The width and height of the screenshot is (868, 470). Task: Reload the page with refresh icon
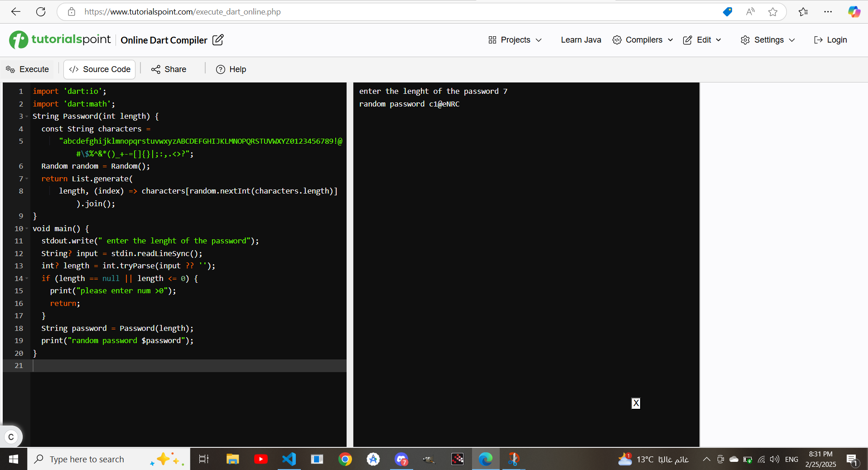[x=41, y=12]
